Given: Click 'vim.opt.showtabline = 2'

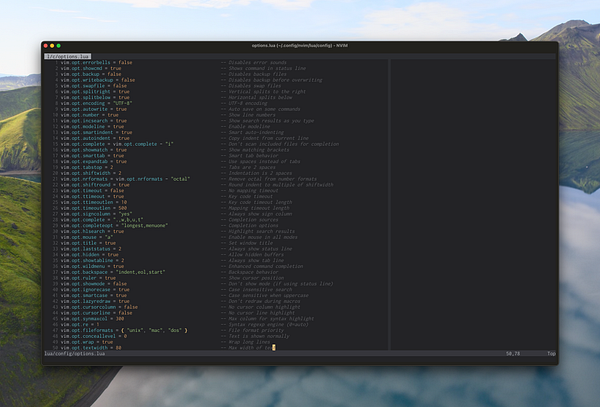Looking at the screenshot, I should coord(92,260).
